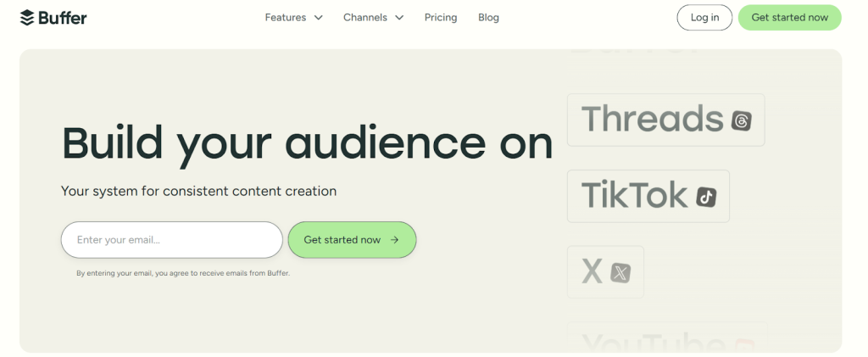The image size is (868, 357).
Task: Click the Threads channel card text
Action: tap(652, 119)
